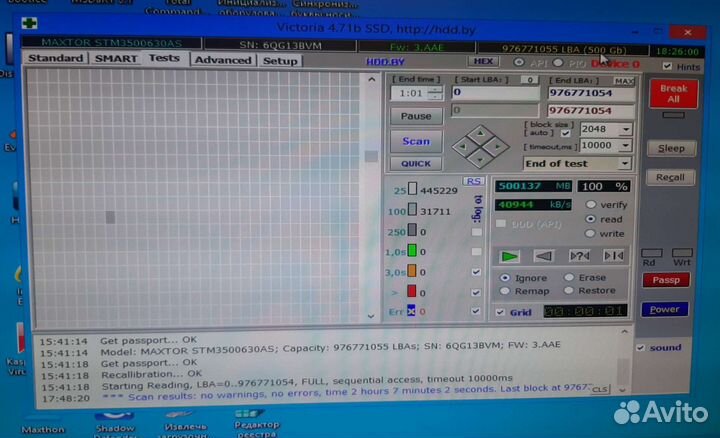Click the RS reset counters button
Viewport: 720px width, 438px height.
[x=473, y=181]
